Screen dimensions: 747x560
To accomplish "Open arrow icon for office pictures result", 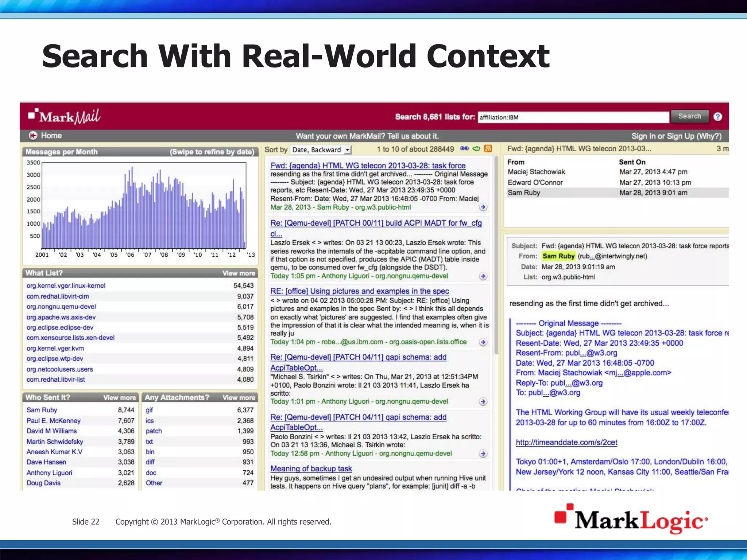I will pyautogui.click(x=483, y=342).
